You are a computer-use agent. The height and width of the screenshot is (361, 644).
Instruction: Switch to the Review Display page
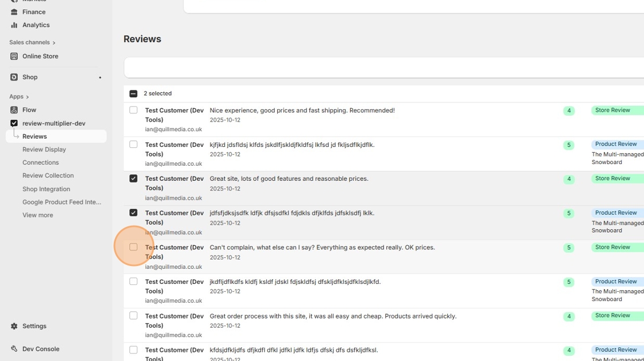coord(44,149)
